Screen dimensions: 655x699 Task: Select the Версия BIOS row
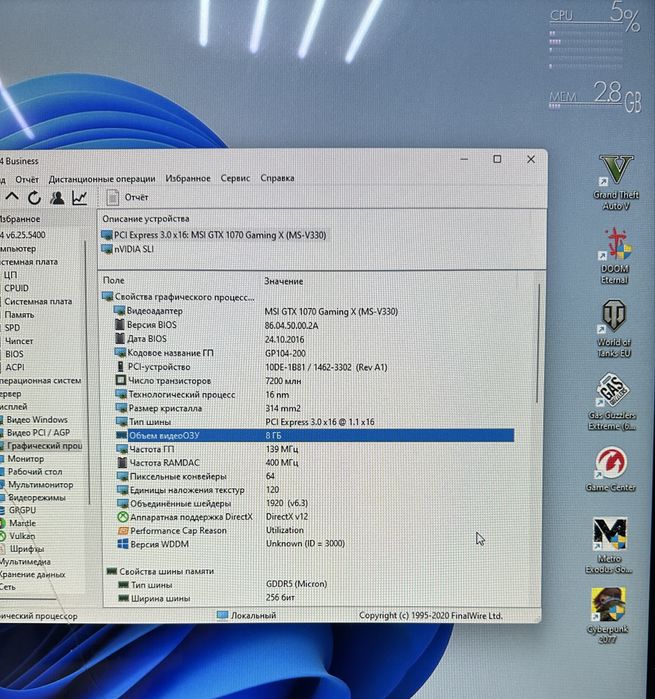click(x=312, y=325)
